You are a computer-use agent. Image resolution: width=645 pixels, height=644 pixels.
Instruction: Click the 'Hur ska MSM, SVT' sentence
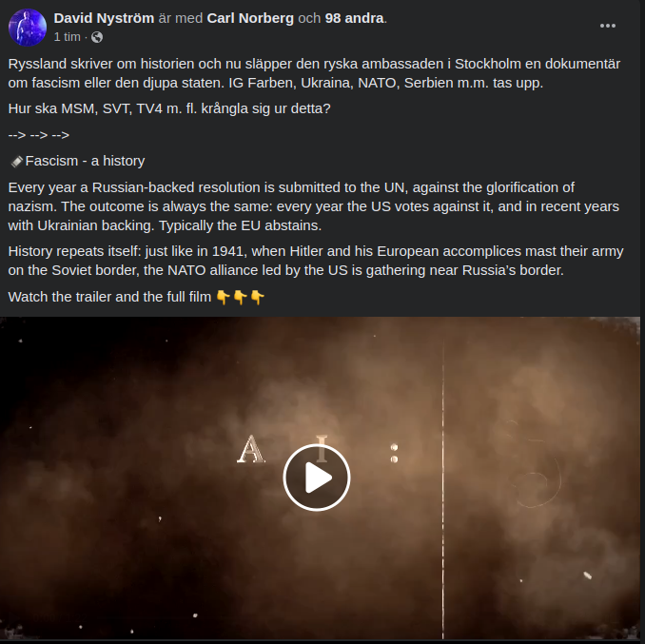point(169,108)
